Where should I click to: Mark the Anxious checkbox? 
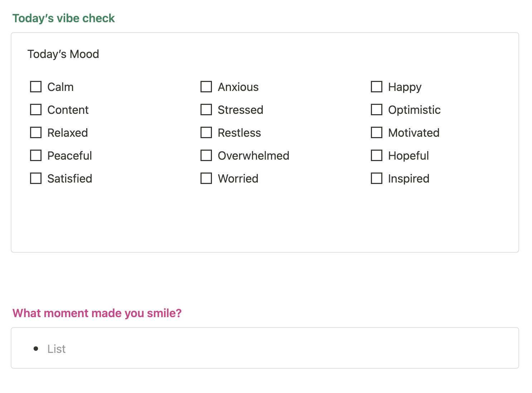coord(206,87)
